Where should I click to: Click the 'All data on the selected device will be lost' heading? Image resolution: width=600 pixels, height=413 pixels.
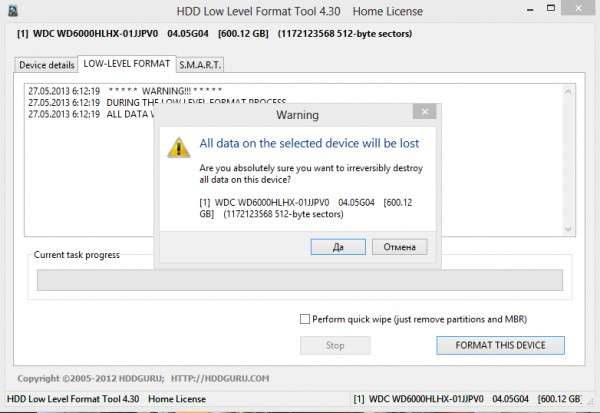(x=309, y=143)
